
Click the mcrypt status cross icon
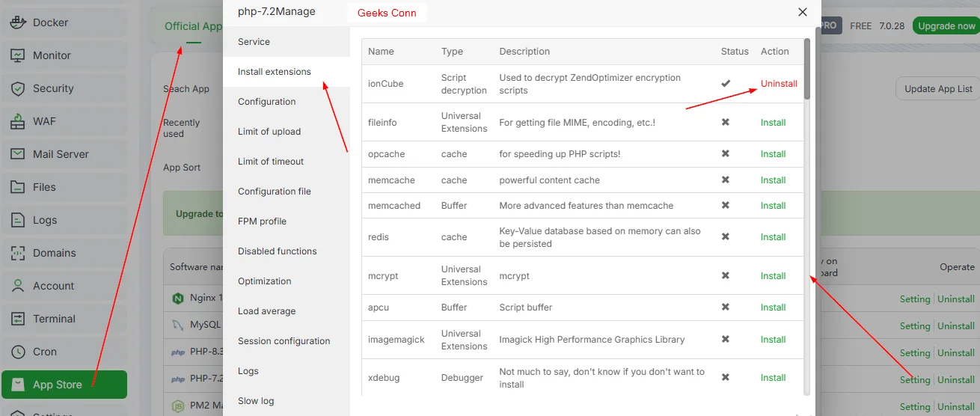(726, 276)
